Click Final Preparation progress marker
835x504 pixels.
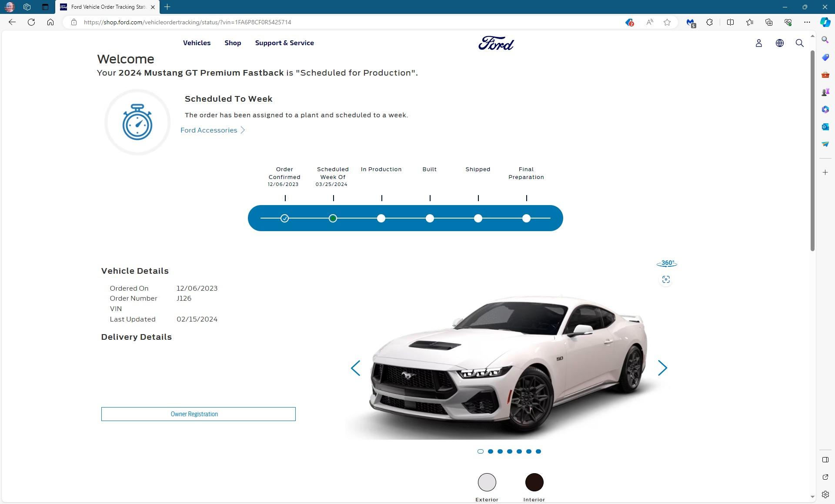[526, 219]
